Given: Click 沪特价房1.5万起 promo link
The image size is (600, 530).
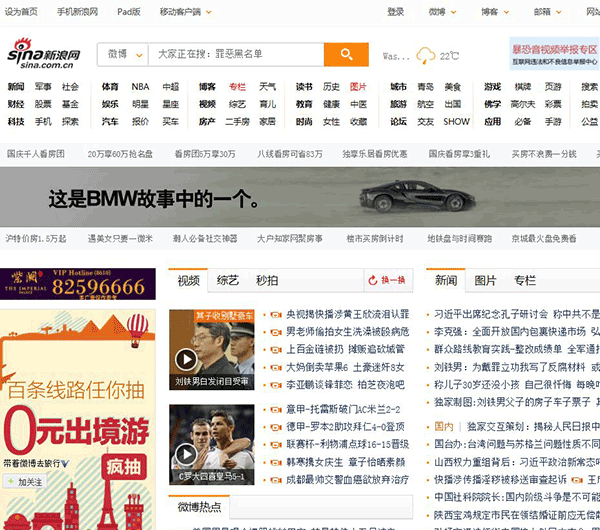Looking at the screenshot, I should click(x=36, y=239).
